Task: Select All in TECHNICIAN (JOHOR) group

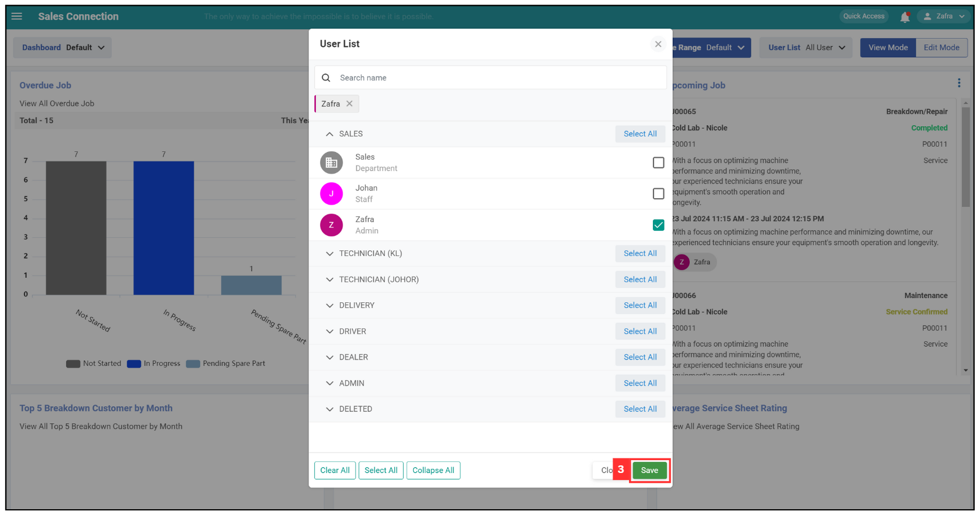Action: [640, 279]
